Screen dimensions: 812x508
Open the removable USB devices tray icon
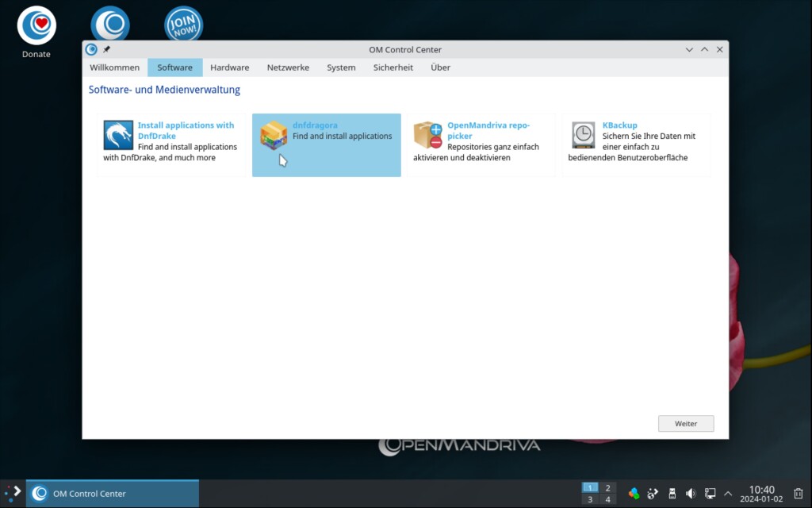tap(672, 493)
